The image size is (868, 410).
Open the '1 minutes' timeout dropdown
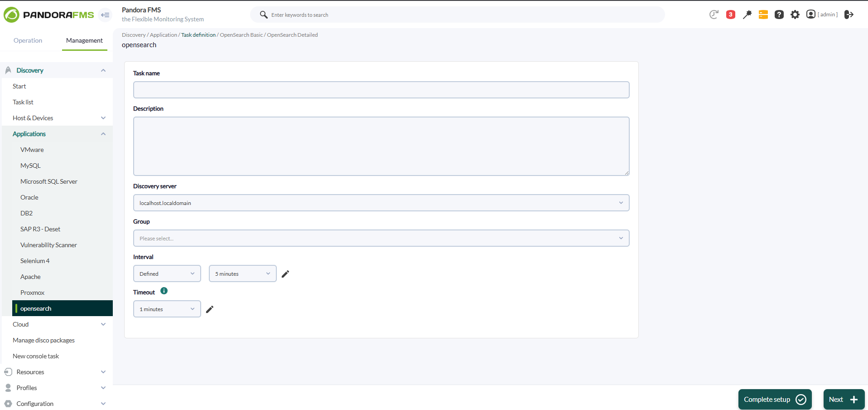tap(167, 309)
